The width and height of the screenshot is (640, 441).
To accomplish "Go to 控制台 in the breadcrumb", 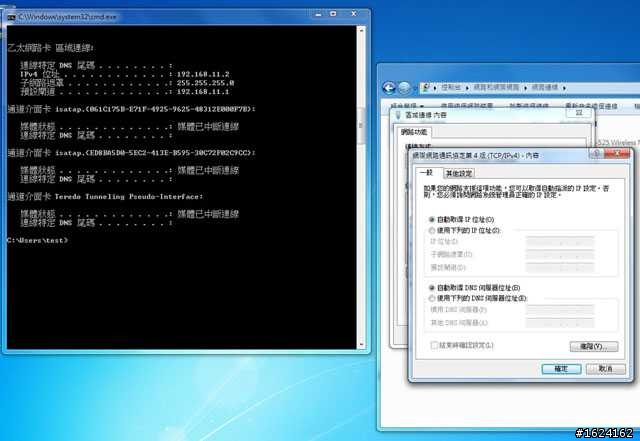I will pos(451,88).
